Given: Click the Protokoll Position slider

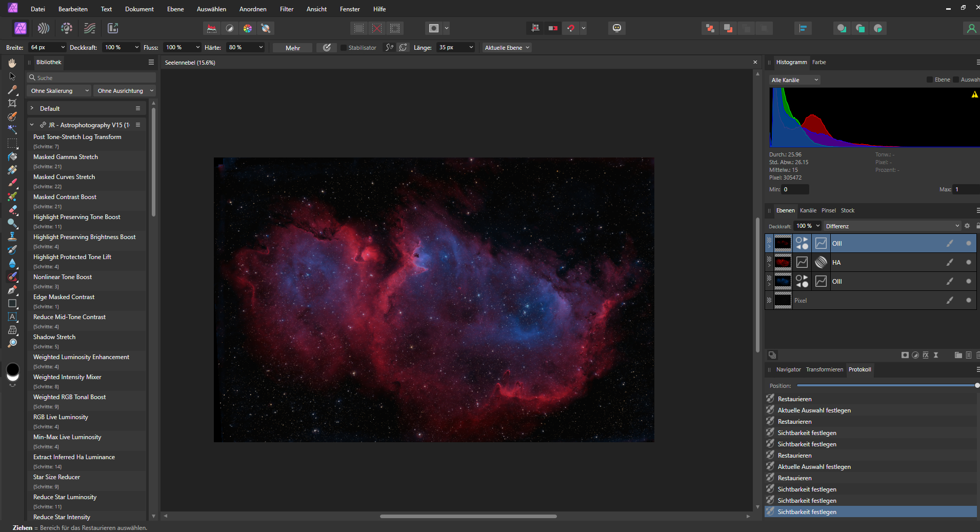Looking at the screenshot, I should [x=887, y=385].
